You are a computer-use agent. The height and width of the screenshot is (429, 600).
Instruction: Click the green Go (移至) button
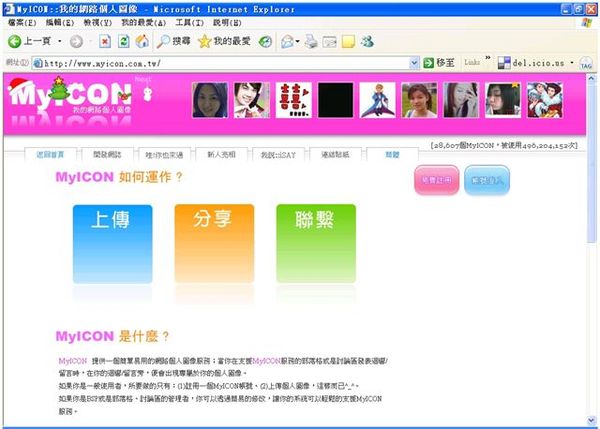coord(439,63)
